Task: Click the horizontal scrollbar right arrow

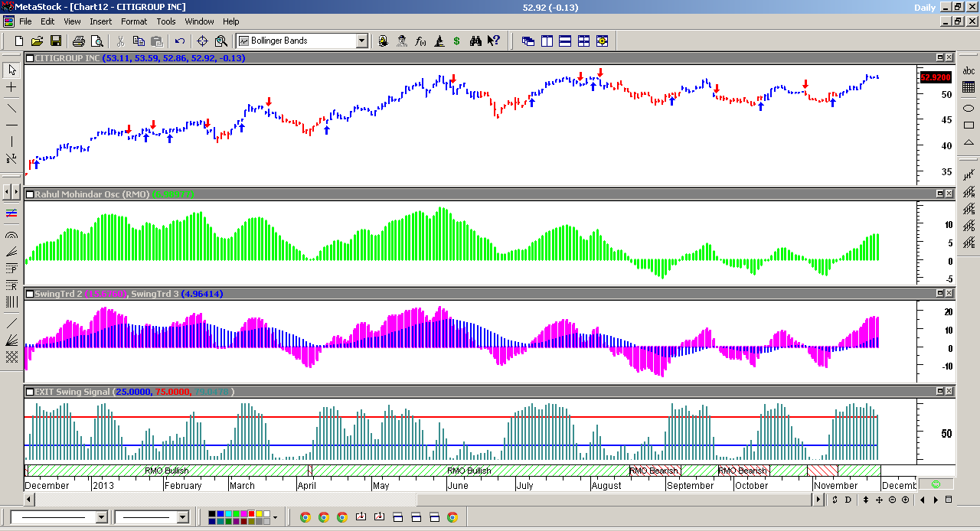Action: [818, 500]
